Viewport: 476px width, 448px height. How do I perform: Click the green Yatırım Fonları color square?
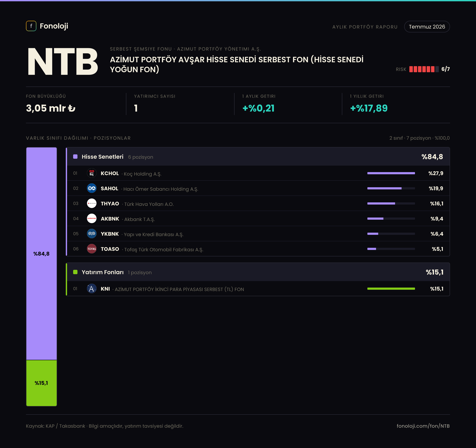tap(75, 272)
